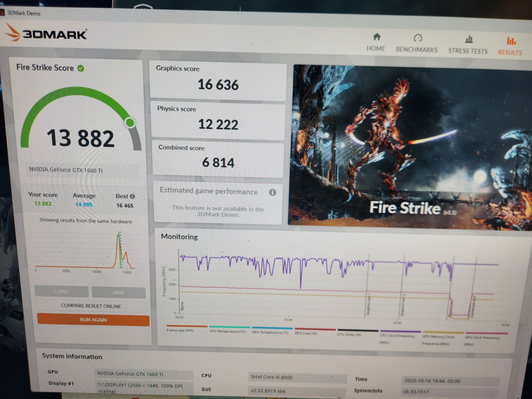Click the benchmarks gauge icon
This screenshot has height=399, width=532.
pos(417,38)
